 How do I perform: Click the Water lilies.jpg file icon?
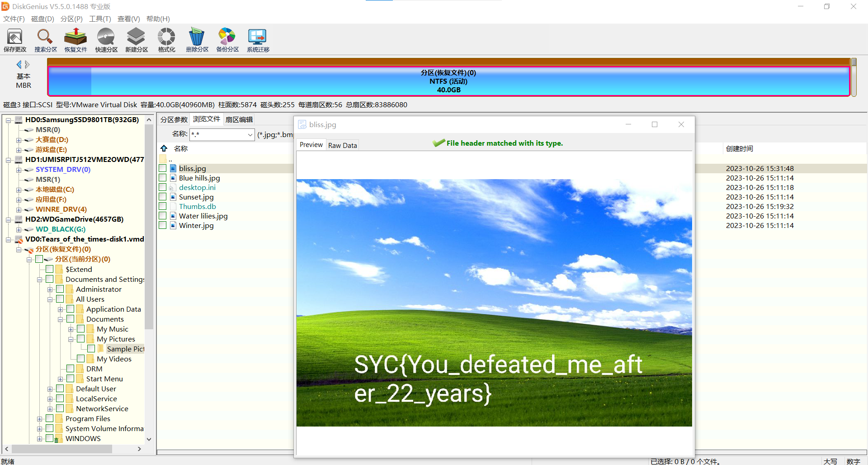point(173,216)
